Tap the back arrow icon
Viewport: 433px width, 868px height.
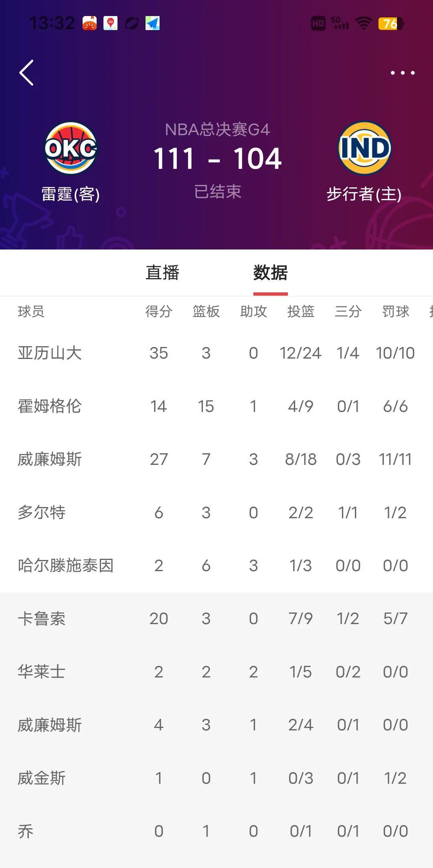coord(26,73)
